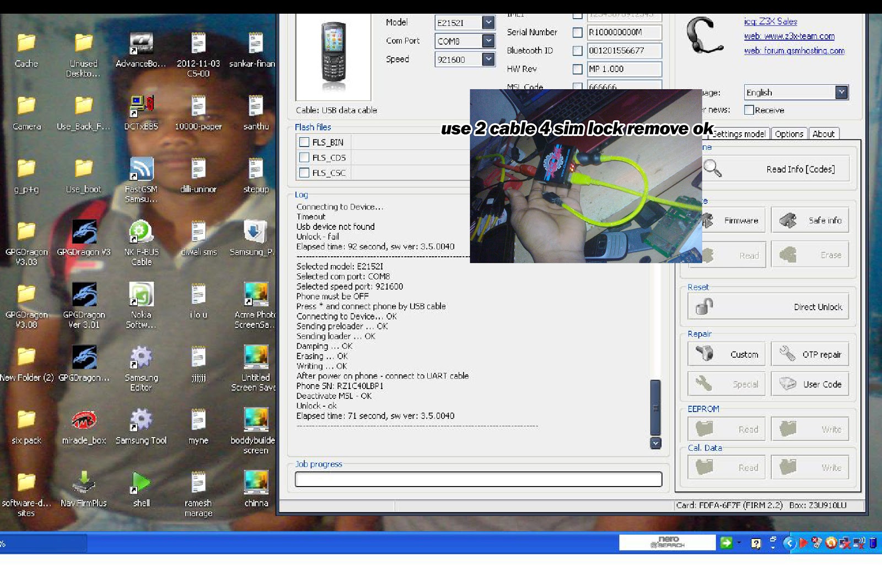The width and height of the screenshot is (882, 588).
Task: Launch the Samsung Editor desktop shortcut
Action: 141,369
